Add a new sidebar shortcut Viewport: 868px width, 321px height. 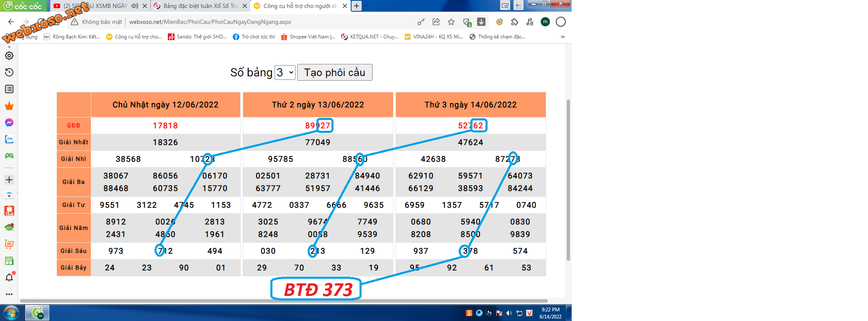tap(9, 180)
